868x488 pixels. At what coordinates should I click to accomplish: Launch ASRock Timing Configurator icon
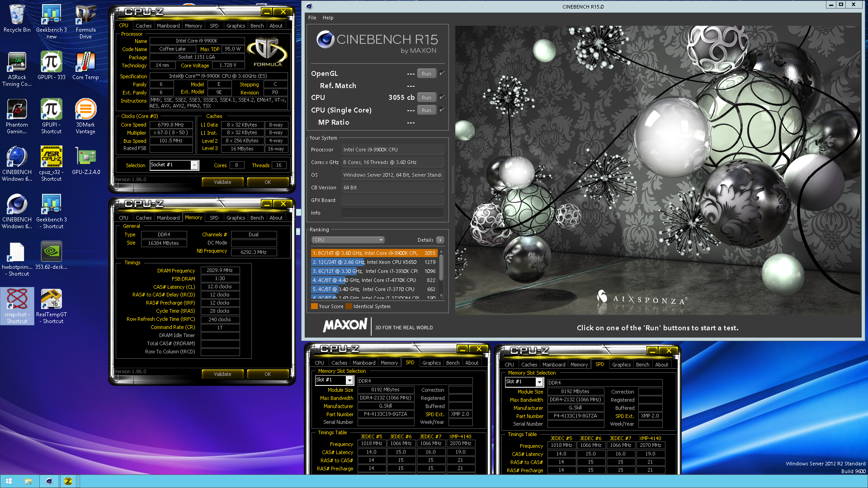coord(17,69)
